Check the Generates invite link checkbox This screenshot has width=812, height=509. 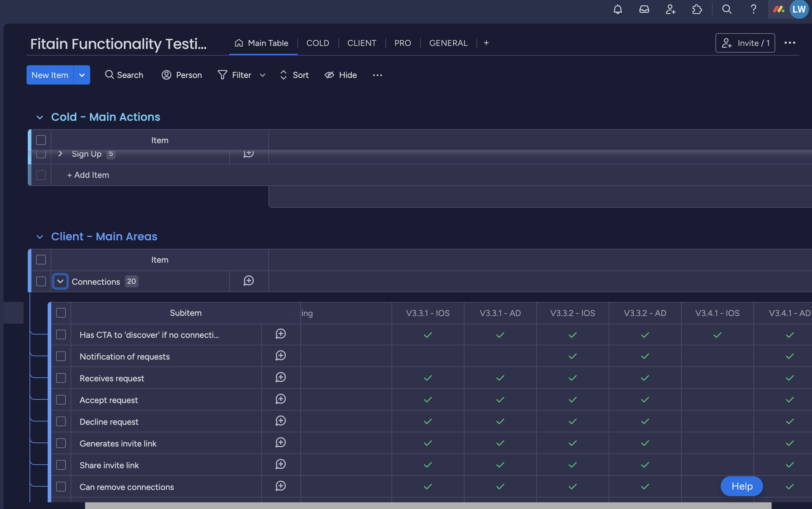point(61,443)
